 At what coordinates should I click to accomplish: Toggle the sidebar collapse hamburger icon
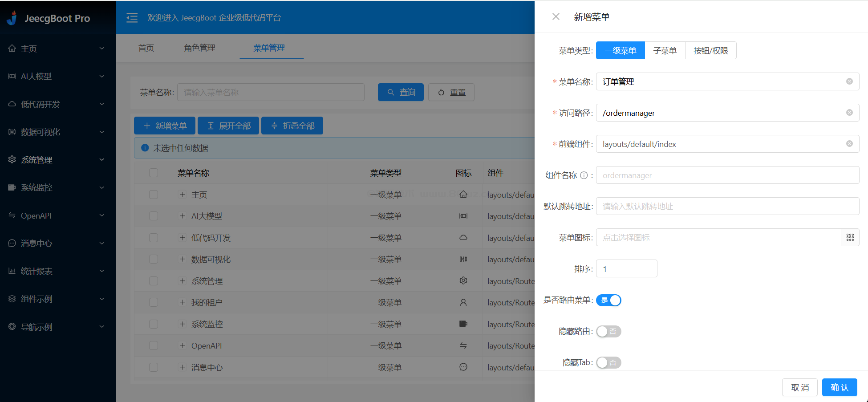click(x=132, y=18)
